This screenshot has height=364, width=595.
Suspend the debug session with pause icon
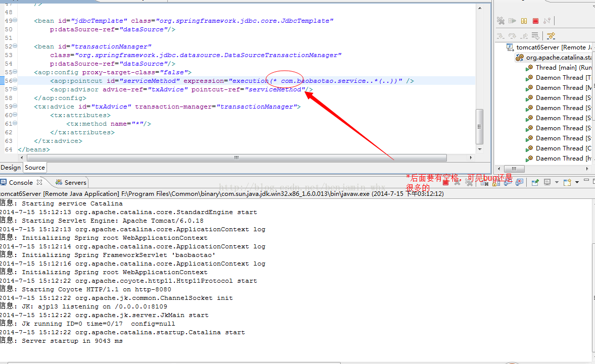coord(524,21)
